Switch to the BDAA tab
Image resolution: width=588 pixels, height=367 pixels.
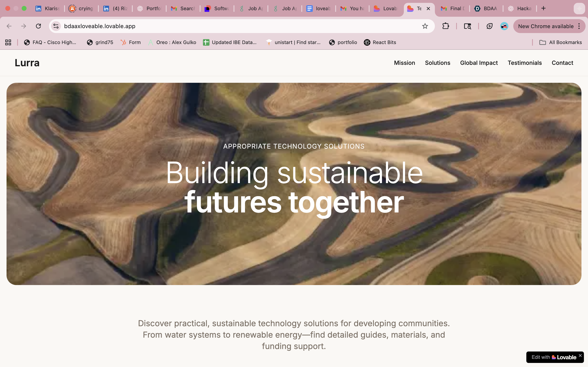pos(486,9)
